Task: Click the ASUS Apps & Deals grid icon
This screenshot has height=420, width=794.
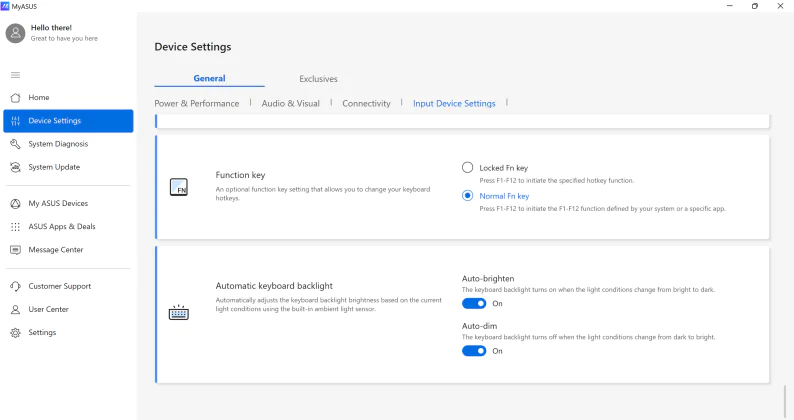Action: pos(16,226)
